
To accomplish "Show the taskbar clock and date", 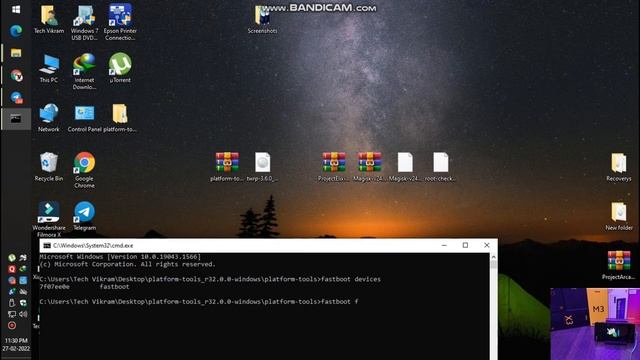I will pos(16,344).
